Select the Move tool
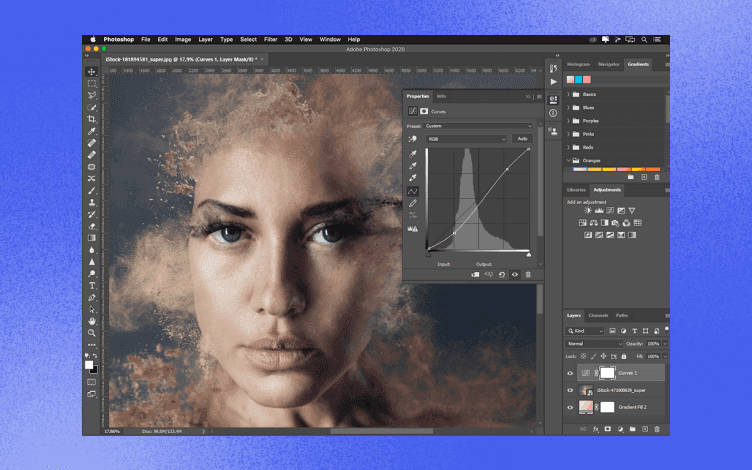The image size is (752, 470). (92, 72)
